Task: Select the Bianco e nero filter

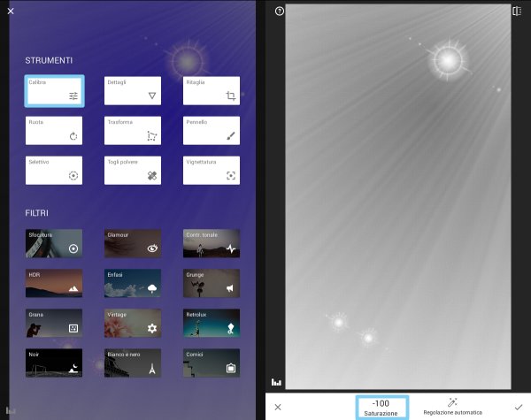Action: [x=133, y=363]
